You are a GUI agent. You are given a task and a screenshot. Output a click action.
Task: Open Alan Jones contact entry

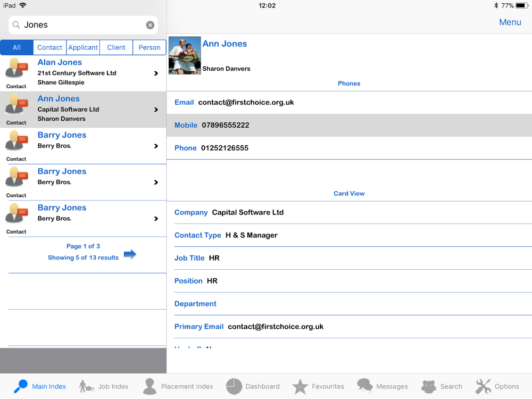point(83,73)
